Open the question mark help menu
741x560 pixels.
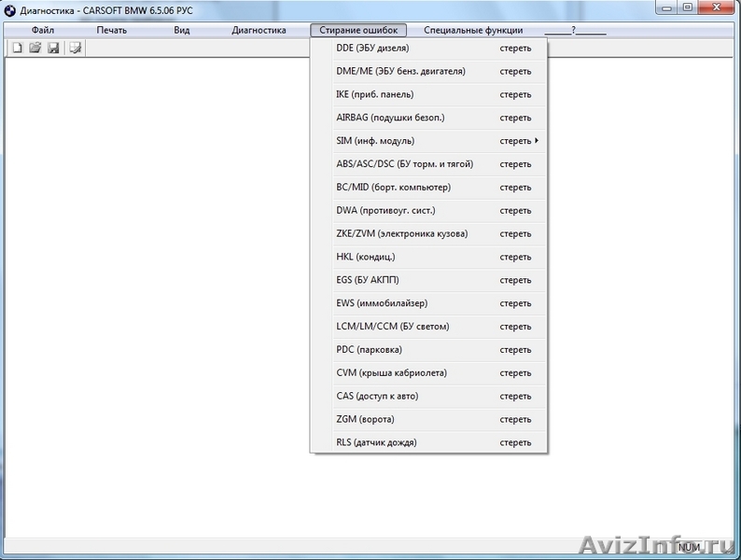(575, 30)
